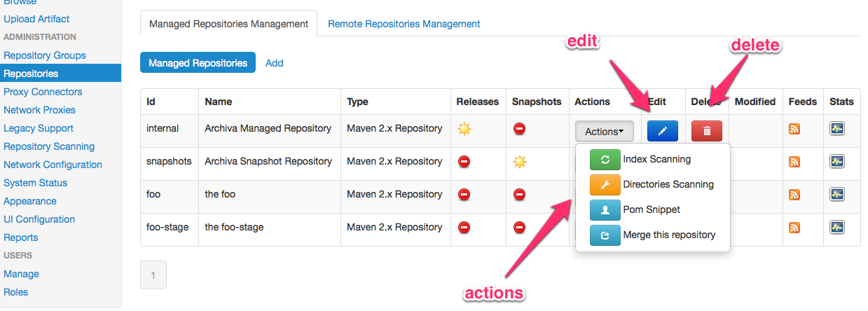Go to page 1 pagination button
868x311 pixels.
[153, 275]
